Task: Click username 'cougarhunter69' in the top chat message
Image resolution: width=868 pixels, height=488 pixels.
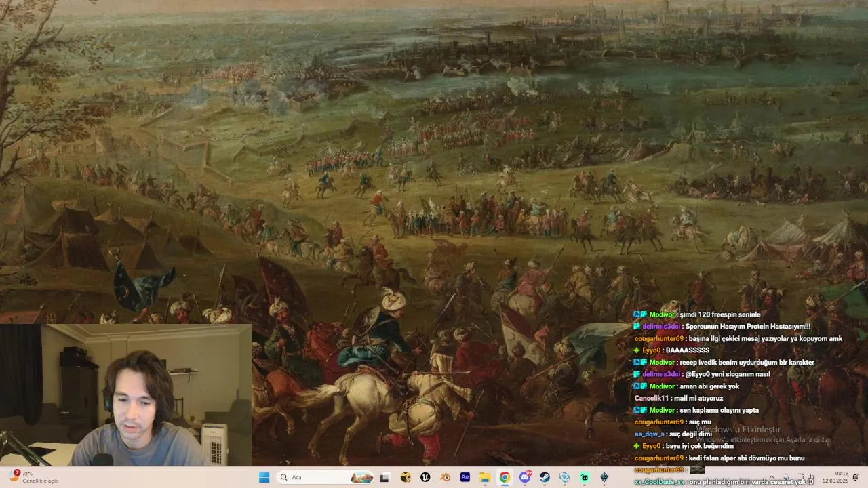Action: [659, 338]
